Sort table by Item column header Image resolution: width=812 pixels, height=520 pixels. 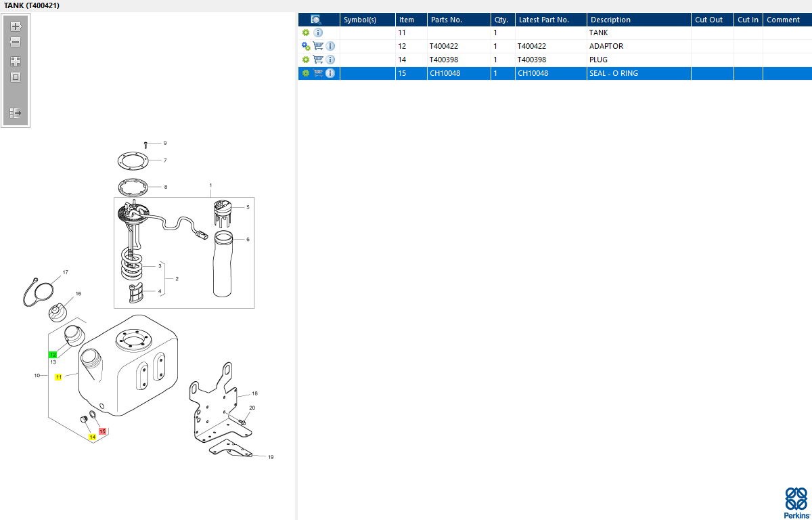[411, 20]
